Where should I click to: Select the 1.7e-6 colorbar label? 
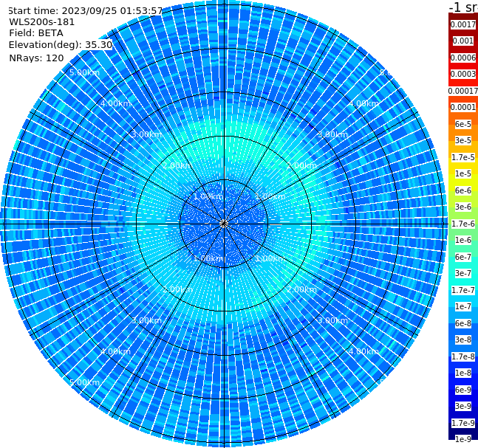click(462, 224)
